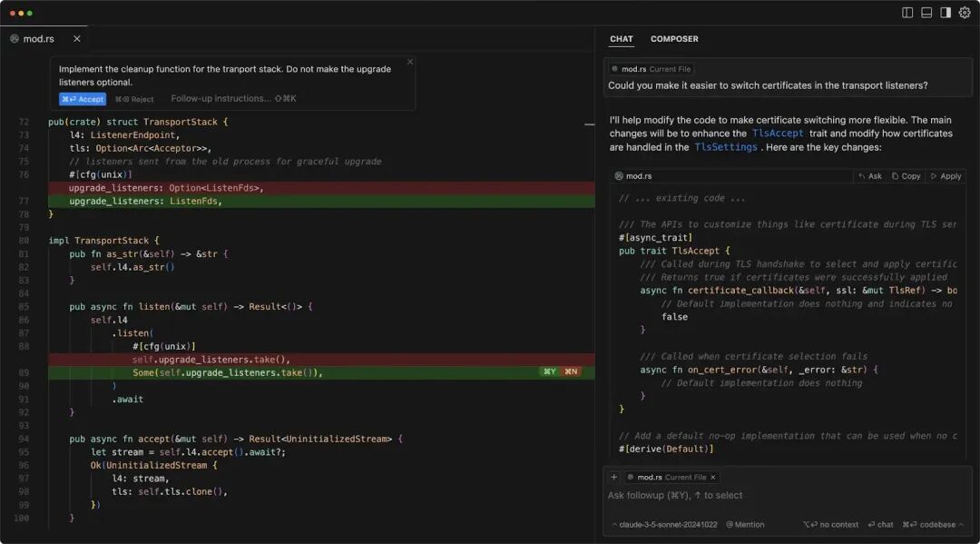Viewport: 980px width, 544px height.
Task: Toggle the split editor layout
Action: coord(907,12)
